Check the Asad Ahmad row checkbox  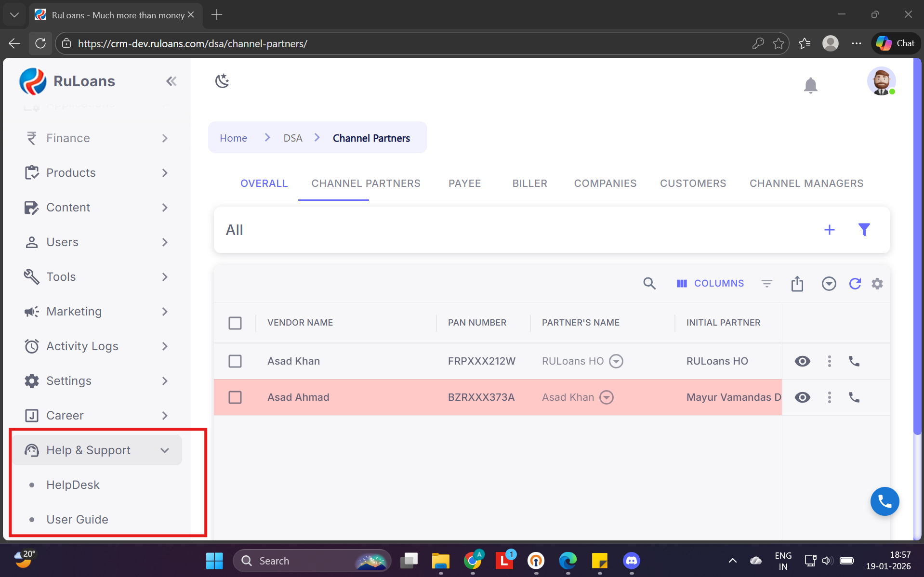pyautogui.click(x=235, y=397)
